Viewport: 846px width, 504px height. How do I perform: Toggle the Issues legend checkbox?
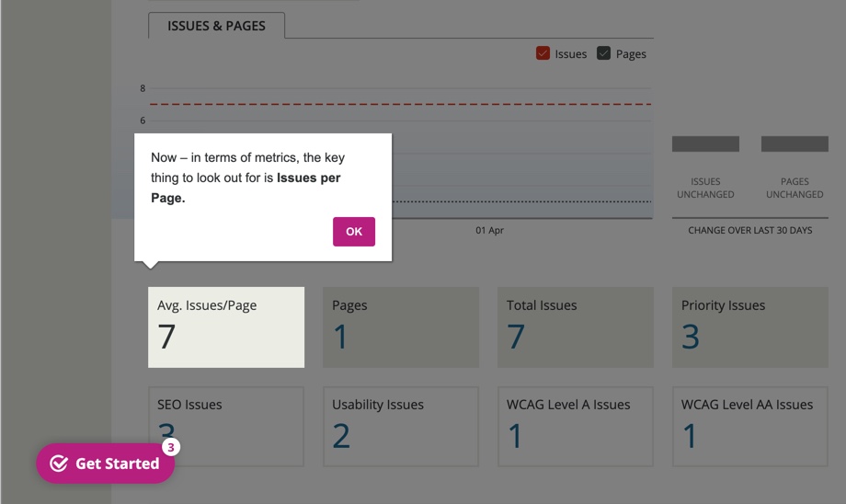point(543,53)
